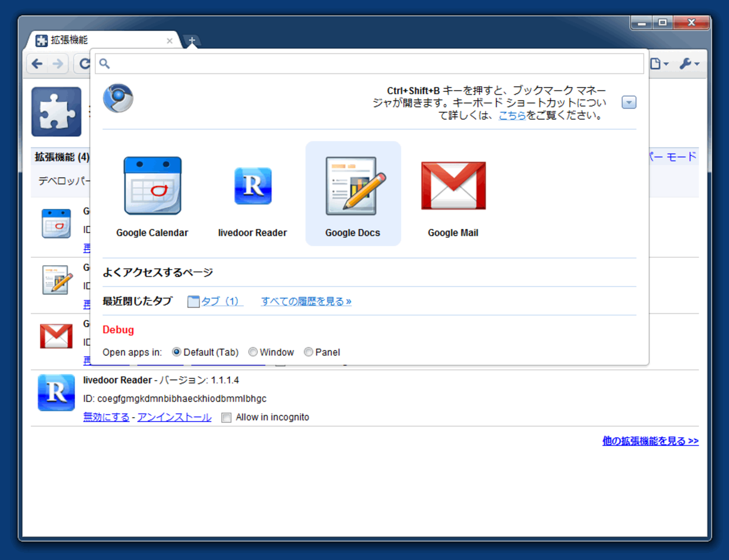Click the 無効にする link for livedoor Reader
The image size is (729, 560).
(x=106, y=417)
